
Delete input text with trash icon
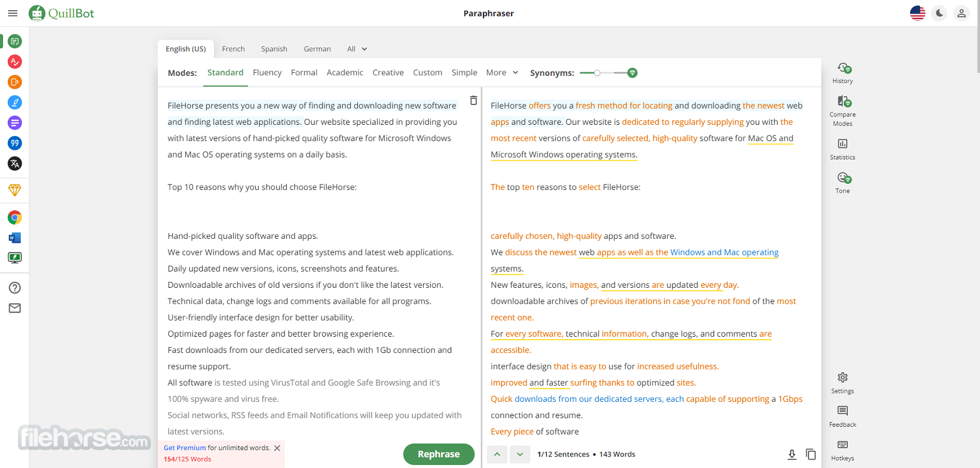click(473, 100)
